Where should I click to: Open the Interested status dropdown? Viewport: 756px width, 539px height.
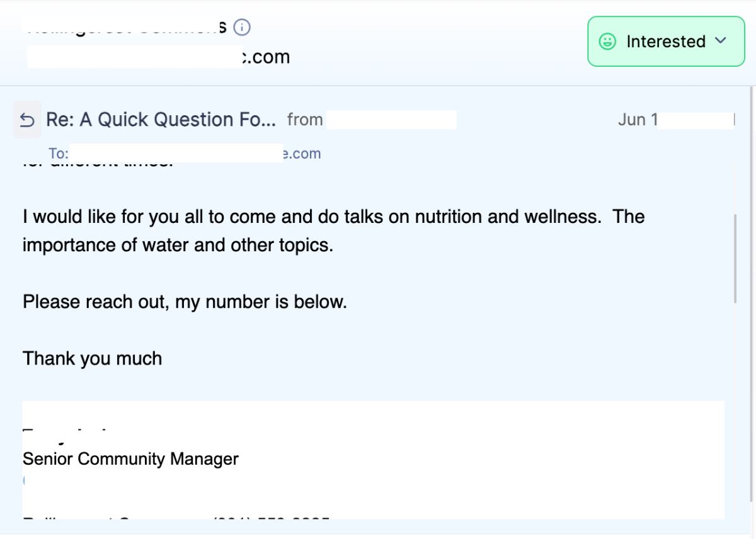[666, 42]
